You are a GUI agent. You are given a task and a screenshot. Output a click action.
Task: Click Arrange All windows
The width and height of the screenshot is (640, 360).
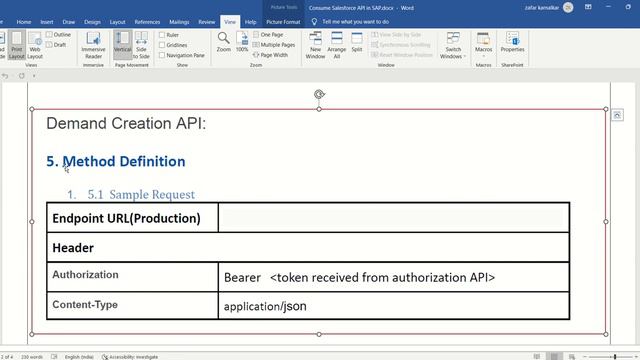(337, 45)
